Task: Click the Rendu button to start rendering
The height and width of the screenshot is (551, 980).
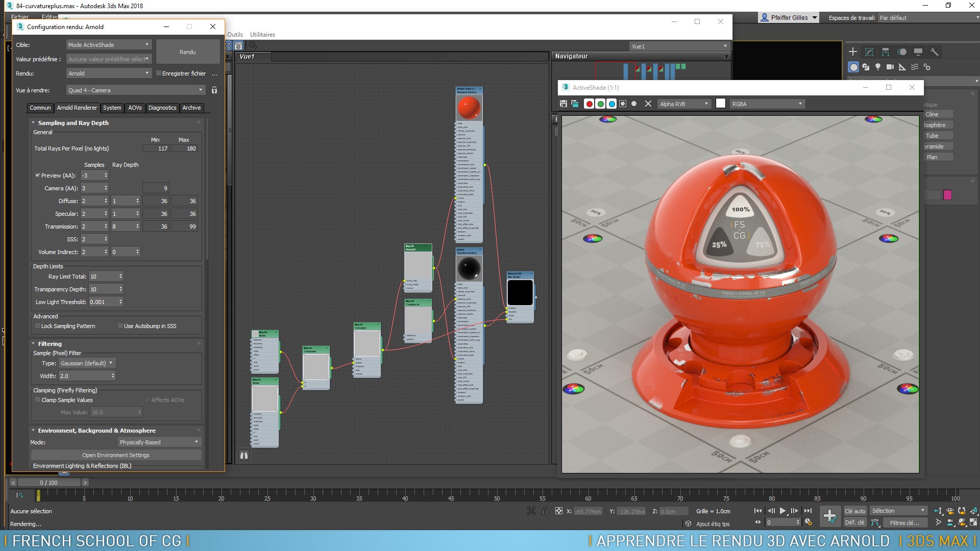Action: (187, 52)
